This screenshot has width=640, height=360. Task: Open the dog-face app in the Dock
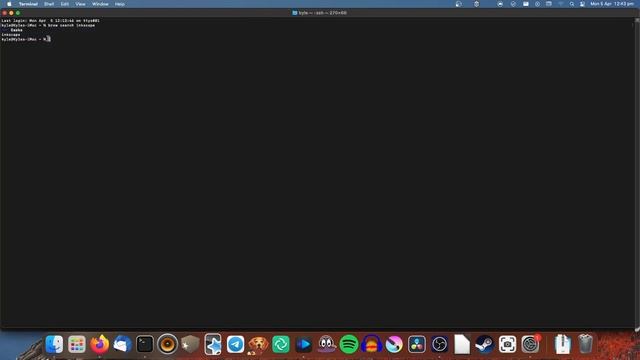click(258, 344)
